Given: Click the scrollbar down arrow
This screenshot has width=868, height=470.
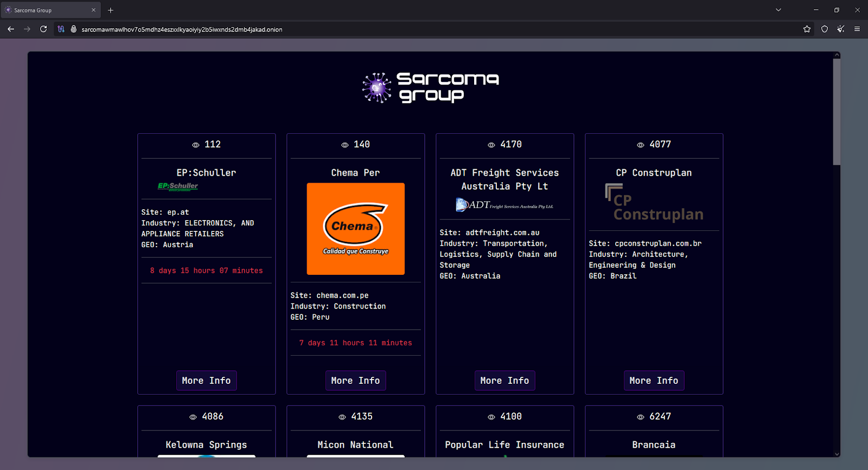Looking at the screenshot, I should (837, 454).
